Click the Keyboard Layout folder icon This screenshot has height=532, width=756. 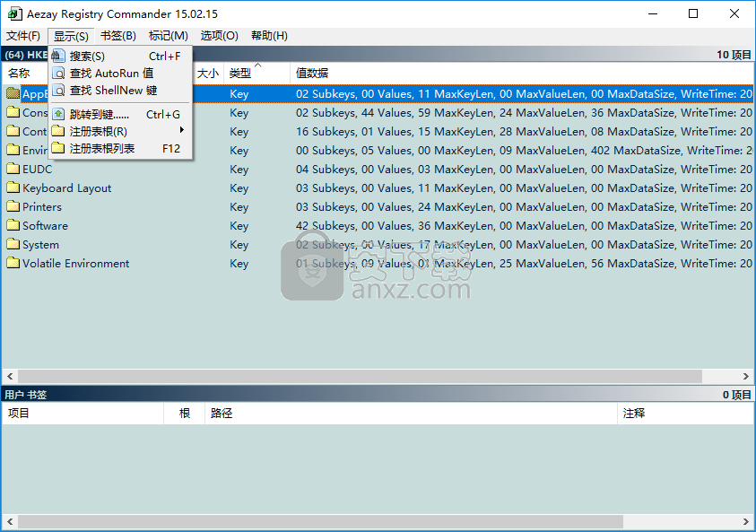[x=13, y=188]
